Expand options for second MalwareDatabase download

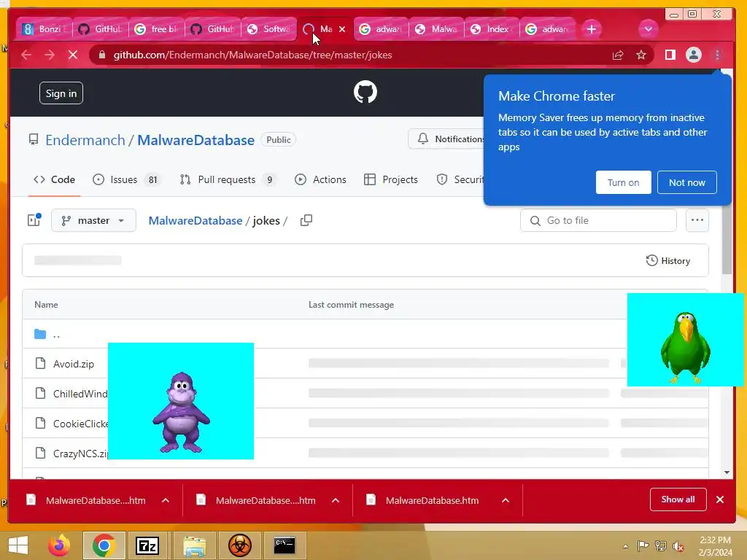(336, 500)
